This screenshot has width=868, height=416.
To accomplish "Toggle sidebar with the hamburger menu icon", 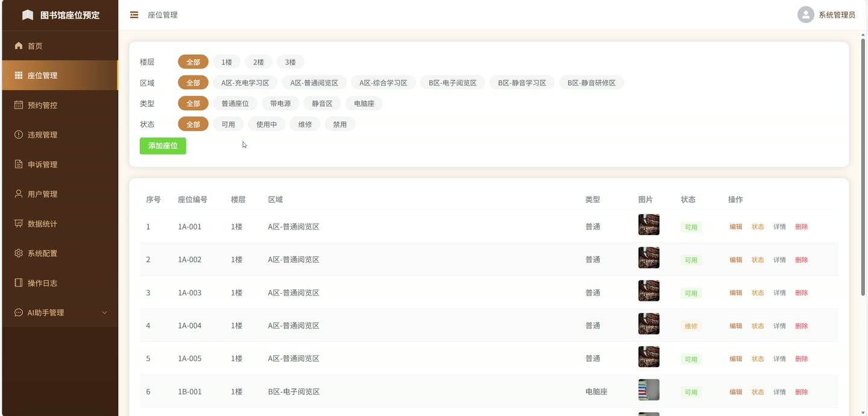I will pyautogui.click(x=134, y=14).
